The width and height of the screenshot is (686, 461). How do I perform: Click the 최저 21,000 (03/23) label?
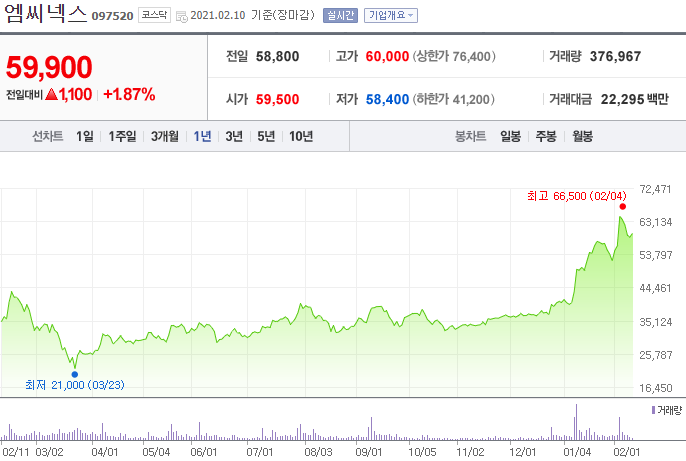pyautogui.click(x=75, y=385)
